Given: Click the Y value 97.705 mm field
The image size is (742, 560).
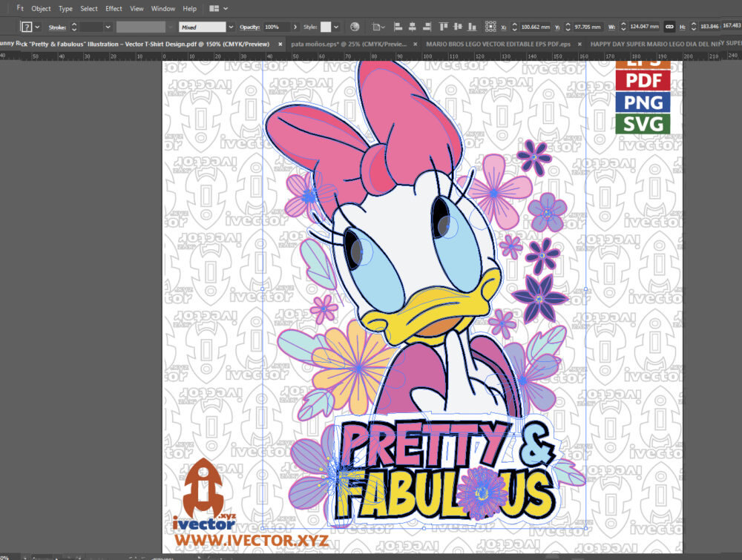Looking at the screenshot, I should 588,27.
